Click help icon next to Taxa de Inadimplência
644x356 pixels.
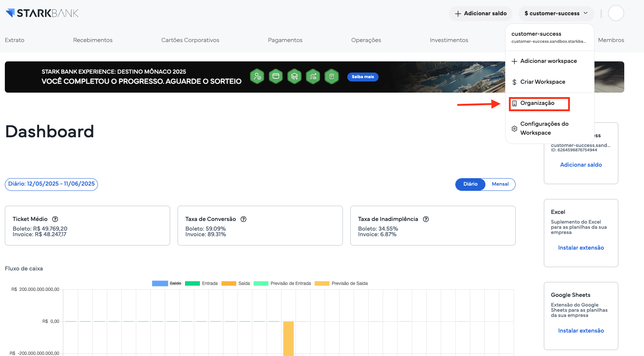(426, 219)
